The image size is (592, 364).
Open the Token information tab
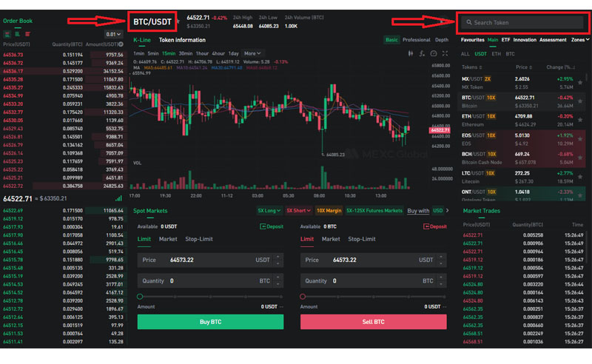[x=182, y=40]
